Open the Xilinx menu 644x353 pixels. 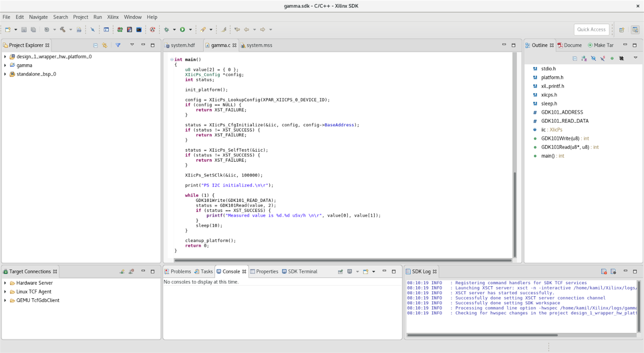(113, 17)
